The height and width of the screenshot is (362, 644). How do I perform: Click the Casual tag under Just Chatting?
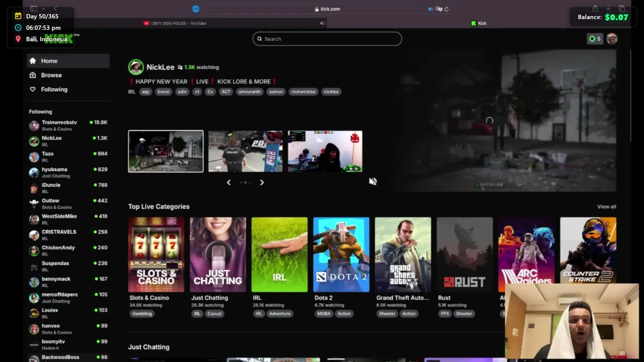(x=214, y=313)
